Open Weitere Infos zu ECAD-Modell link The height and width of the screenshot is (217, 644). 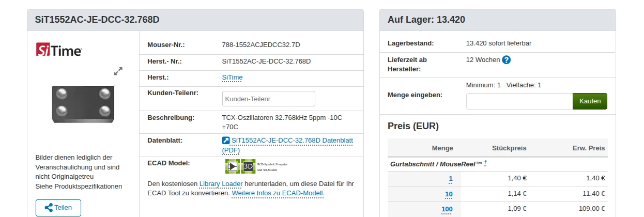click(278, 193)
